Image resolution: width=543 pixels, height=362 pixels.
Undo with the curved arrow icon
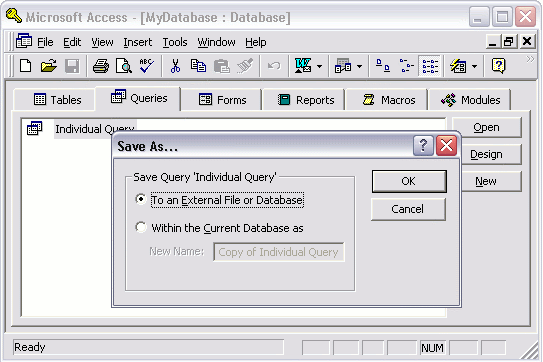(x=274, y=66)
